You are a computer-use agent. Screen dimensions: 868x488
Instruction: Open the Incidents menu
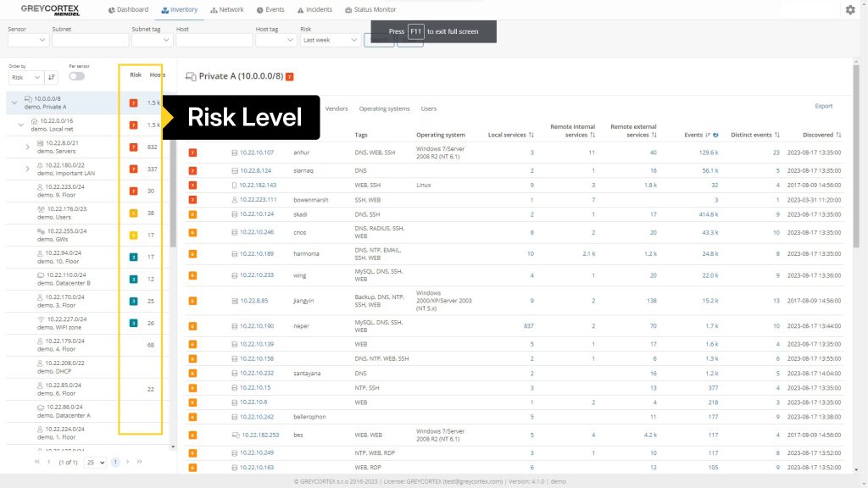point(316,10)
